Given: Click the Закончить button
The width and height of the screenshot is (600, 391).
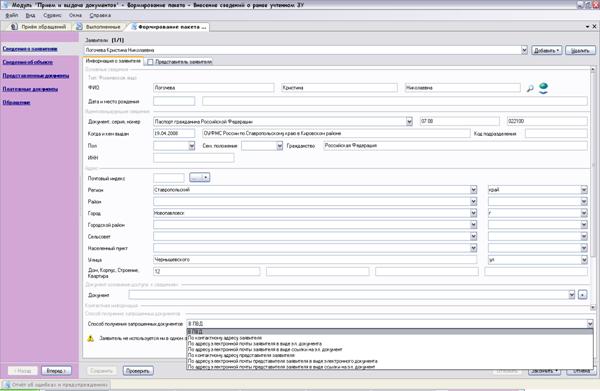Looking at the screenshot, I should coord(544,371).
